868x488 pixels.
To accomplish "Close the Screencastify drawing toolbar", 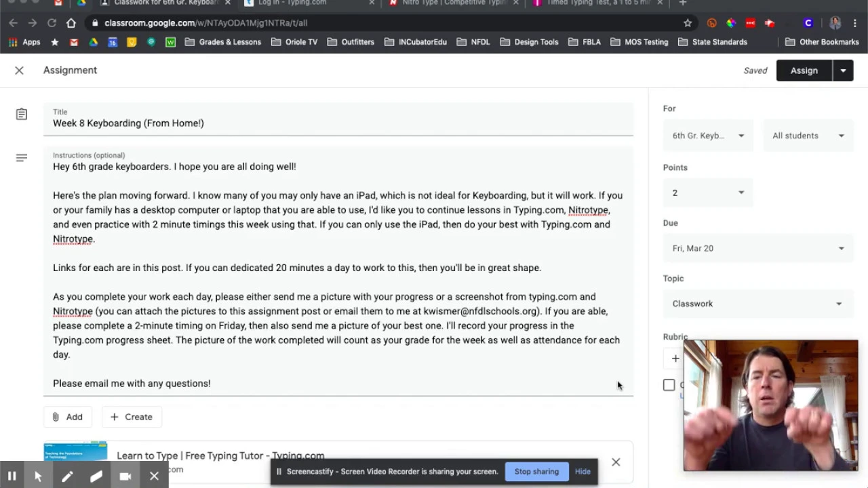I will pyautogui.click(x=154, y=476).
